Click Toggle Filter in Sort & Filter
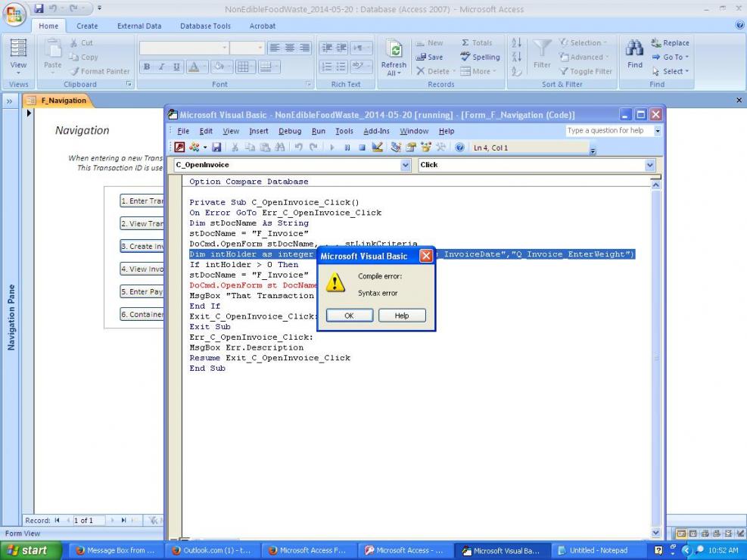The image size is (747, 560). [586, 71]
